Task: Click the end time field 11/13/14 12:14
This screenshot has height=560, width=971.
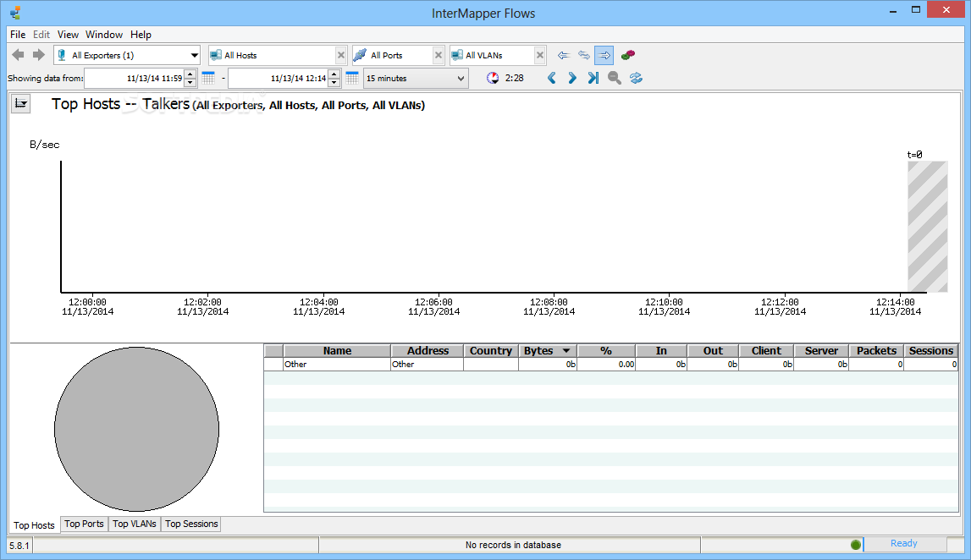Action: tap(278, 79)
